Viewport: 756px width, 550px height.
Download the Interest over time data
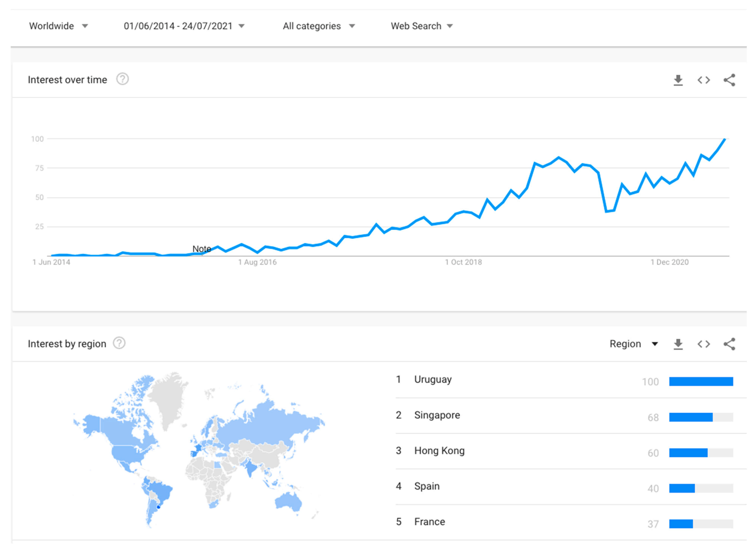678,80
